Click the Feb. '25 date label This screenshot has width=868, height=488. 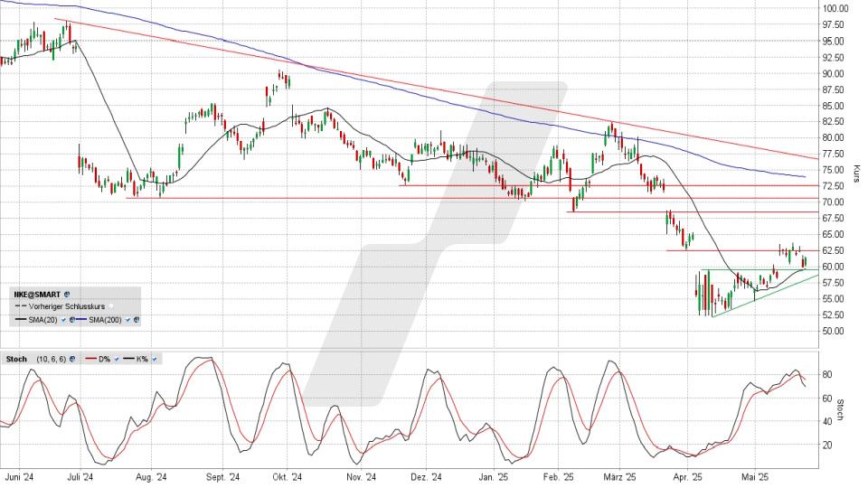[558, 477]
